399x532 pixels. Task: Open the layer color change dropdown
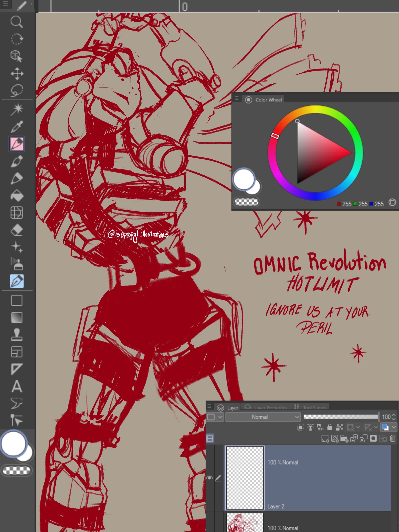click(x=394, y=427)
